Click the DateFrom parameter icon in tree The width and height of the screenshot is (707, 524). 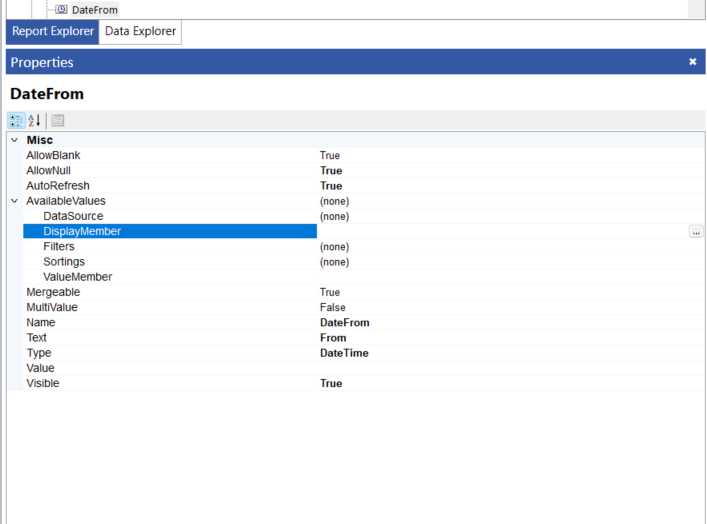61,9
